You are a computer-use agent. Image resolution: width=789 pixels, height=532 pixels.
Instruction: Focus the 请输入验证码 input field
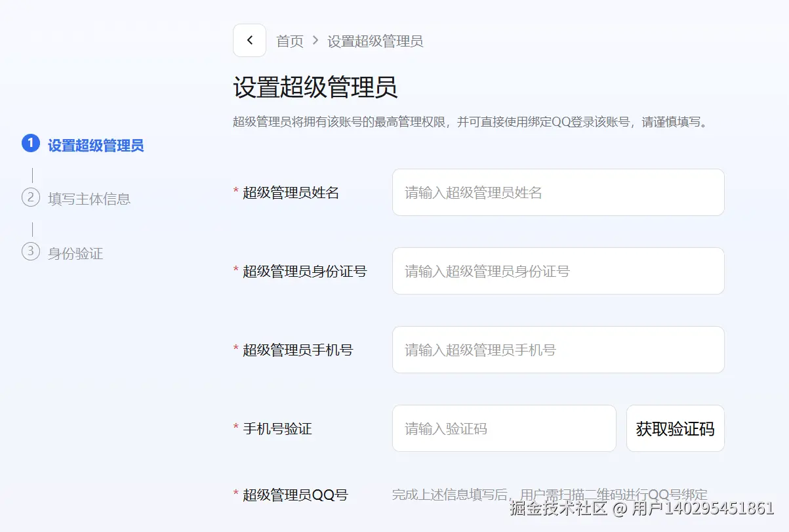coord(504,428)
